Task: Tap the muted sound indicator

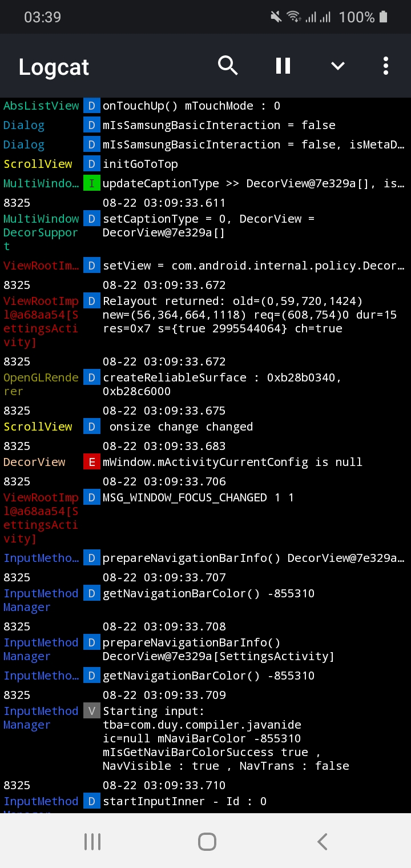Action: pos(276,17)
